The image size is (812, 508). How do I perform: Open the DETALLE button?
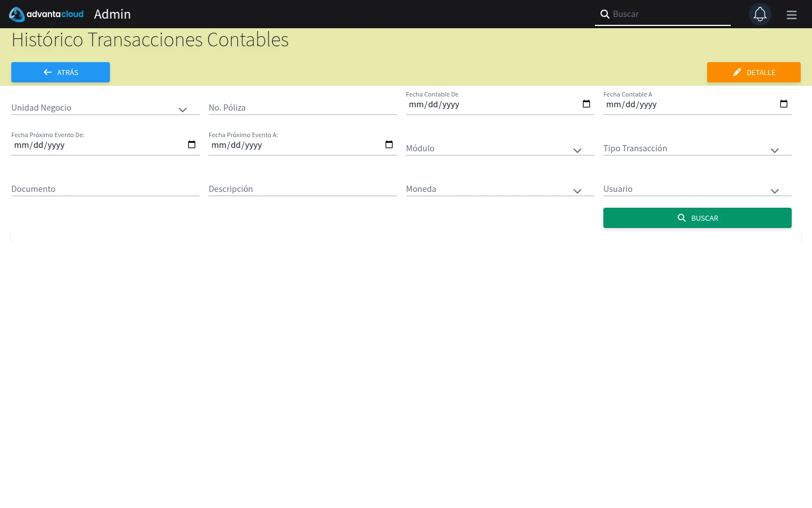(x=754, y=72)
